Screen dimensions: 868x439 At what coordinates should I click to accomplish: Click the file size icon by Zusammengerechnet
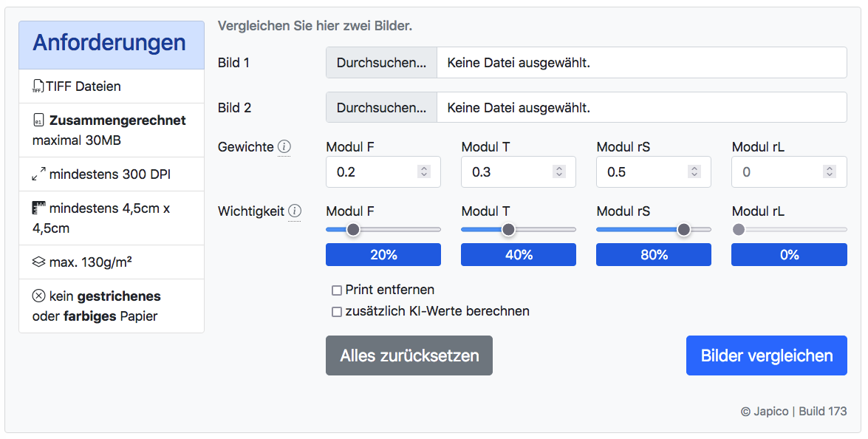pos(38,120)
